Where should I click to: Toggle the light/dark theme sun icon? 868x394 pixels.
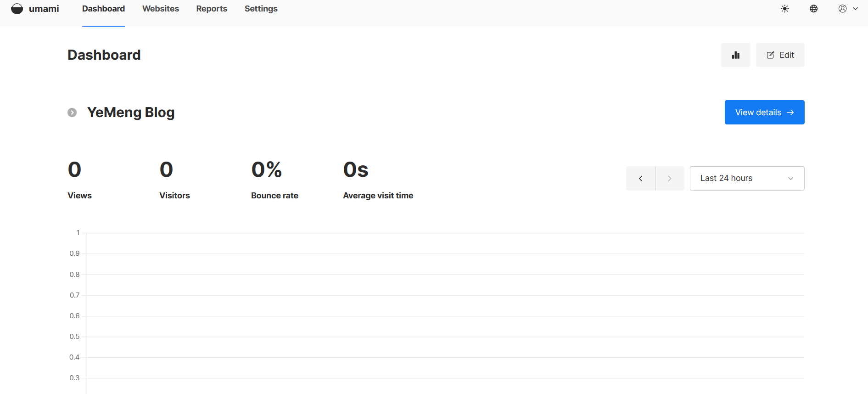(x=785, y=9)
